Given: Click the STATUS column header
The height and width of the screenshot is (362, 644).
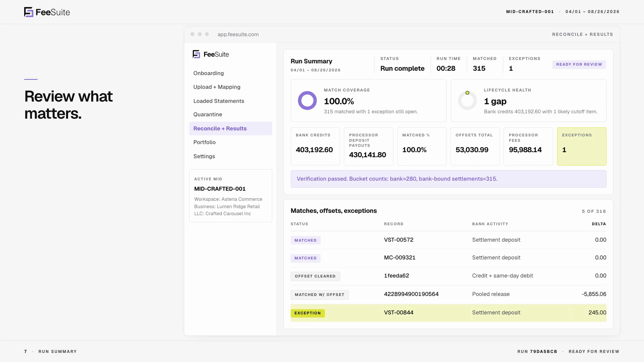Looking at the screenshot, I should 299,224.
